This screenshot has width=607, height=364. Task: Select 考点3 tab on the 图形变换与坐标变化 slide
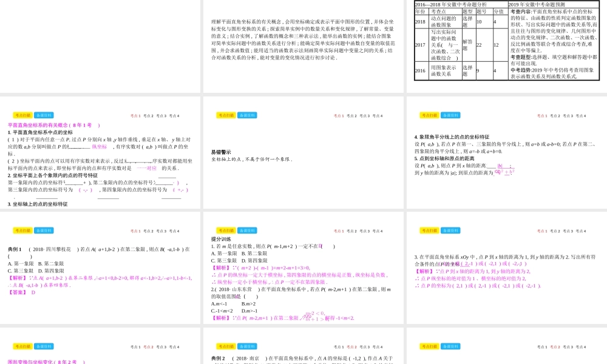click(161, 347)
